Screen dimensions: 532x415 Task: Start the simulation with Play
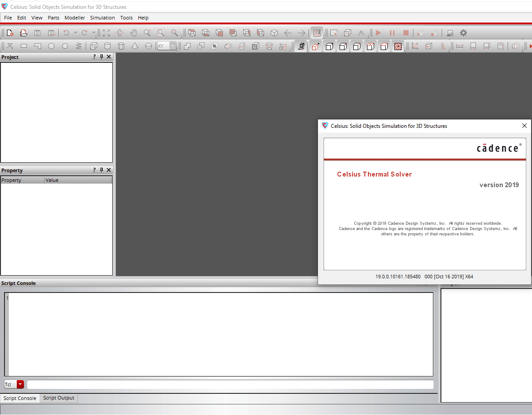379,33
